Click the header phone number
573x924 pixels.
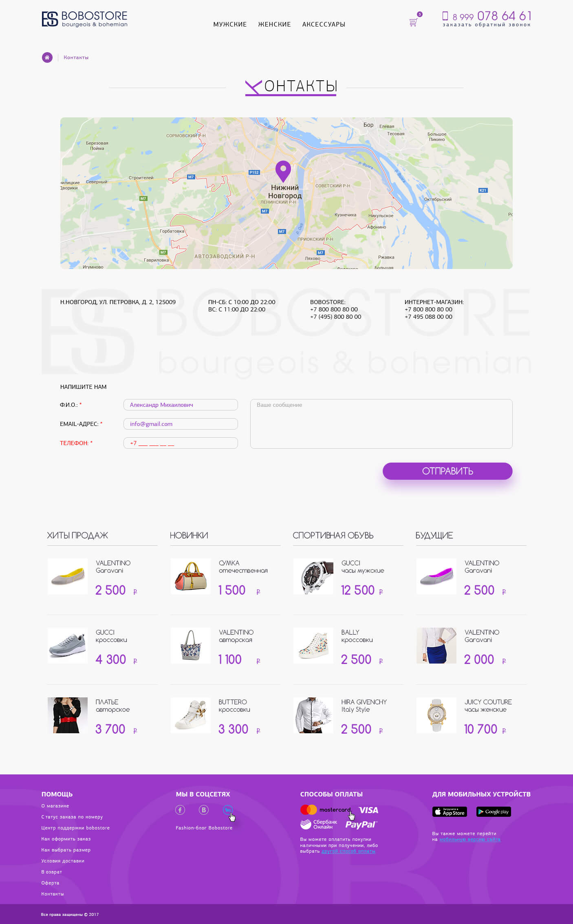492,16
